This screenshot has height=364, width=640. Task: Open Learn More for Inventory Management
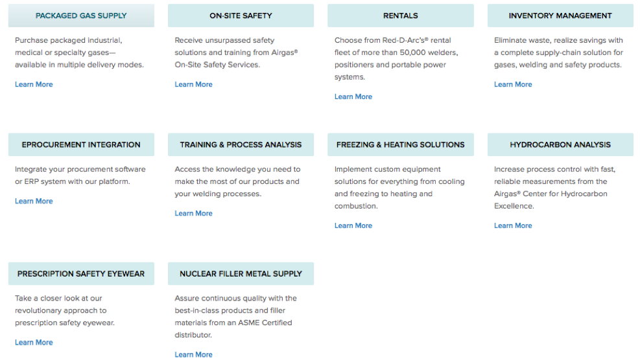tap(513, 84)
